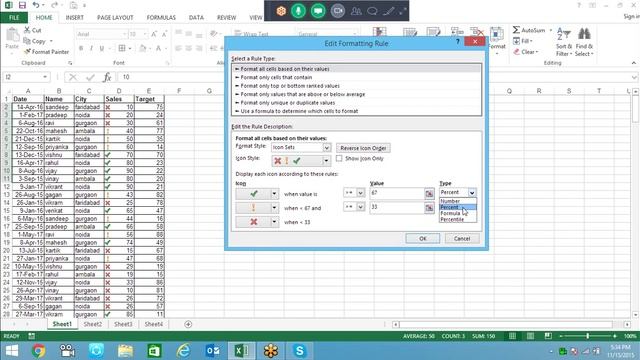Click the microphone icon in recording toolbar

point(298,11)
